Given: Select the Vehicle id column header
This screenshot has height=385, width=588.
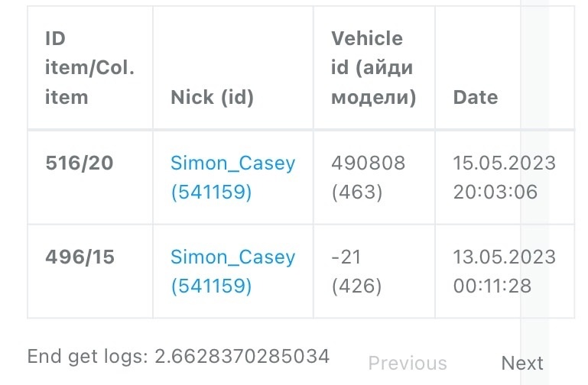Looking at the screenshot, I should click(372, 68).
